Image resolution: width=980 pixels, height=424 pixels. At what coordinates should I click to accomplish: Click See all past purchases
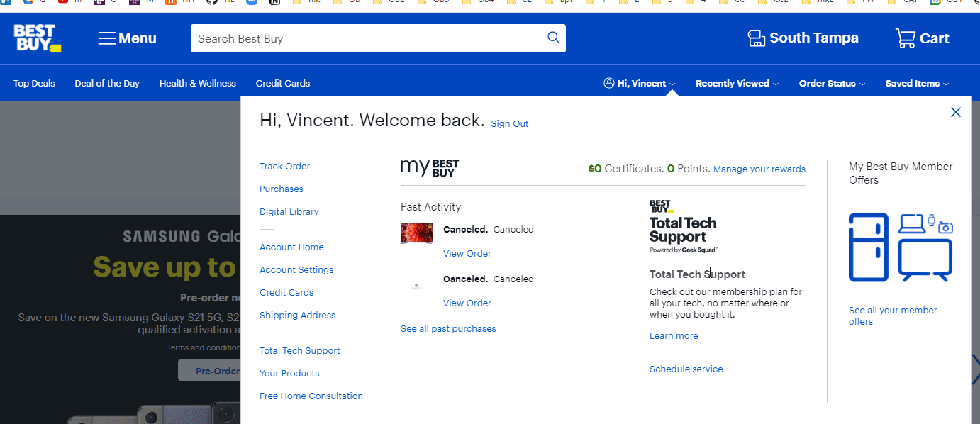(448, 329)
